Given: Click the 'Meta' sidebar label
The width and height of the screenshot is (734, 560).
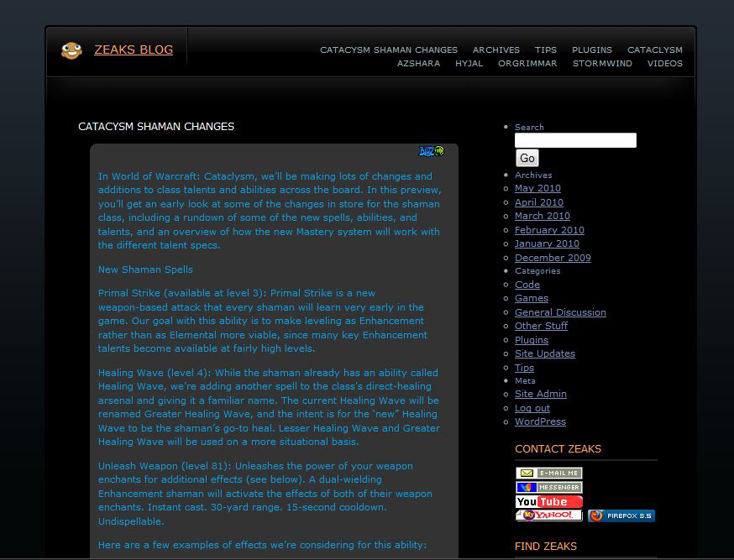Looking at the screenshot, I should coord(525,381).
